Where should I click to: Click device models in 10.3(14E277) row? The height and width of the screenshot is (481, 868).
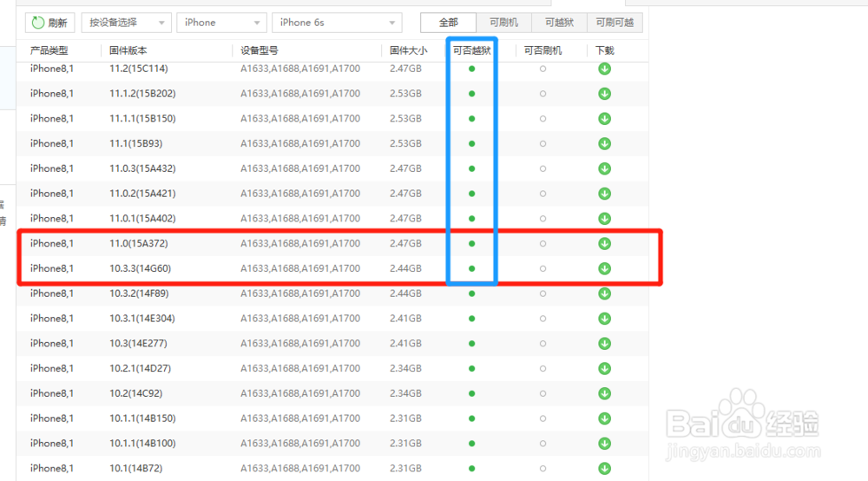(x=300, y=343)
